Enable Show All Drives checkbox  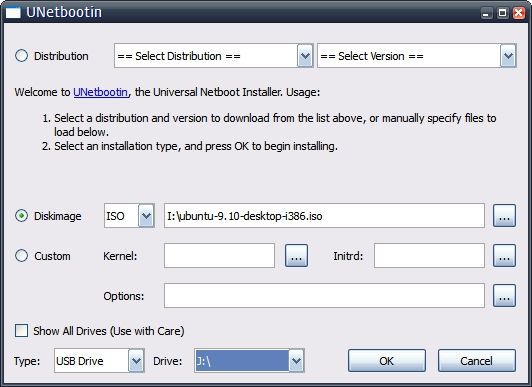coord(21,330)
